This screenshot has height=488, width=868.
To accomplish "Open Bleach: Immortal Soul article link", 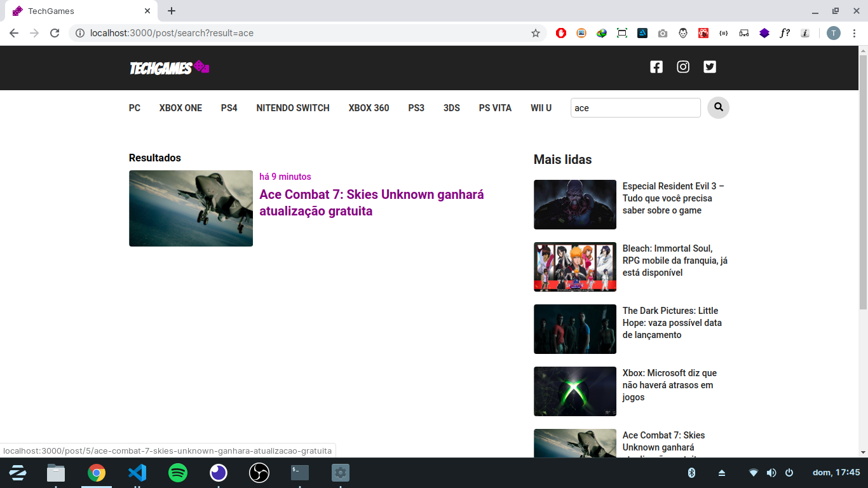I will [x=675, y=261].
